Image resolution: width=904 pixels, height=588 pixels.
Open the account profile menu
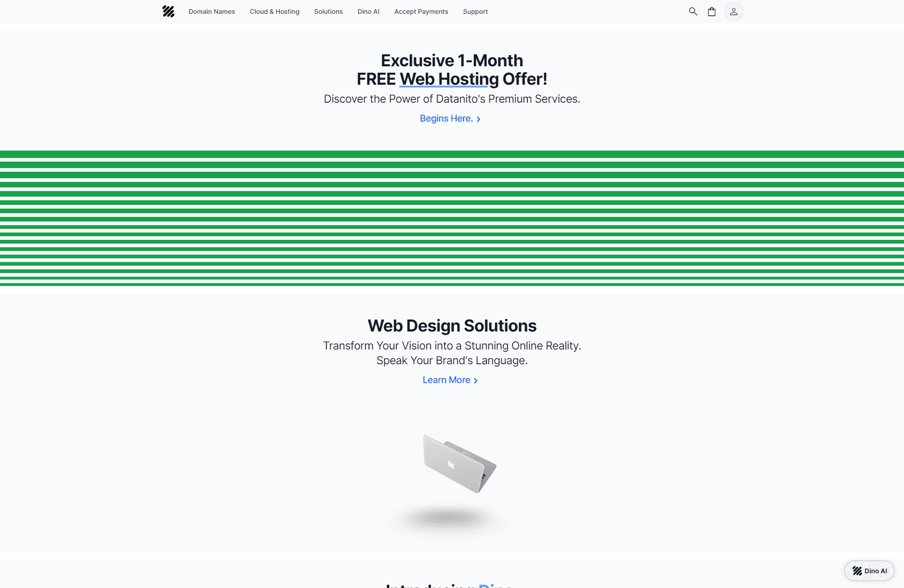coord(733,12)
